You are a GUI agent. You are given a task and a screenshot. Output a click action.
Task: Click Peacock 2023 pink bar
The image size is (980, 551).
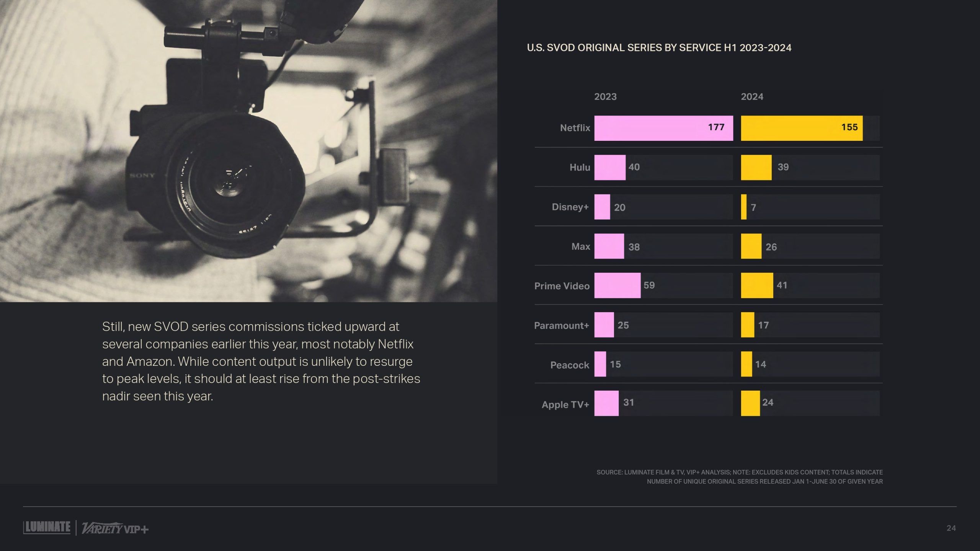(600, 364)
